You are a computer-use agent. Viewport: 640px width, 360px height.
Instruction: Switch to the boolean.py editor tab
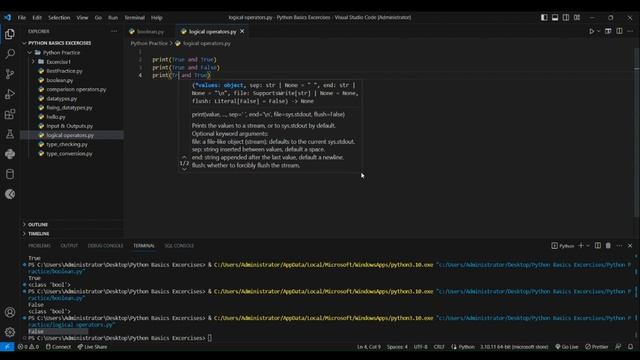(150, 32)
